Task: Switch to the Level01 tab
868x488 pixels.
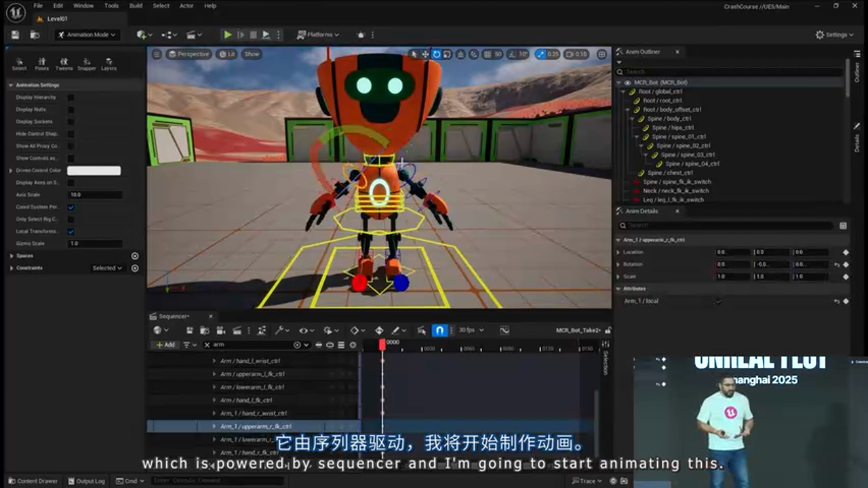Action: pos(56,20)
